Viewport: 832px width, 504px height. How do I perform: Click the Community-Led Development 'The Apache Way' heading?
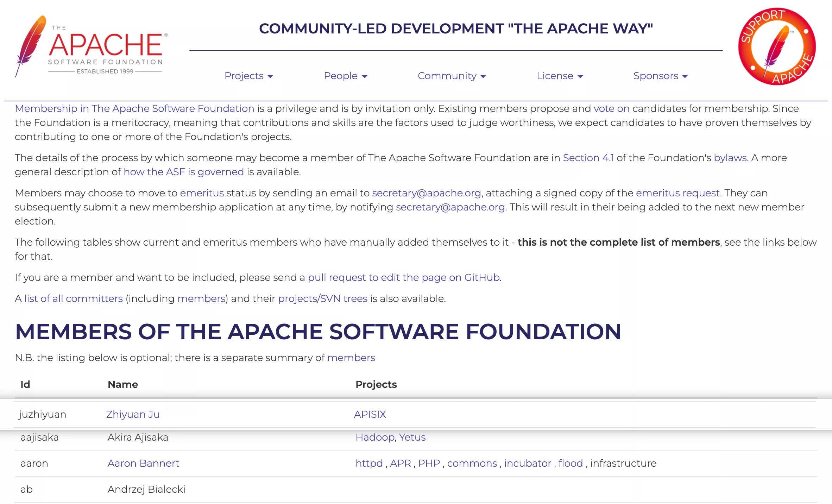click(456, 29)
